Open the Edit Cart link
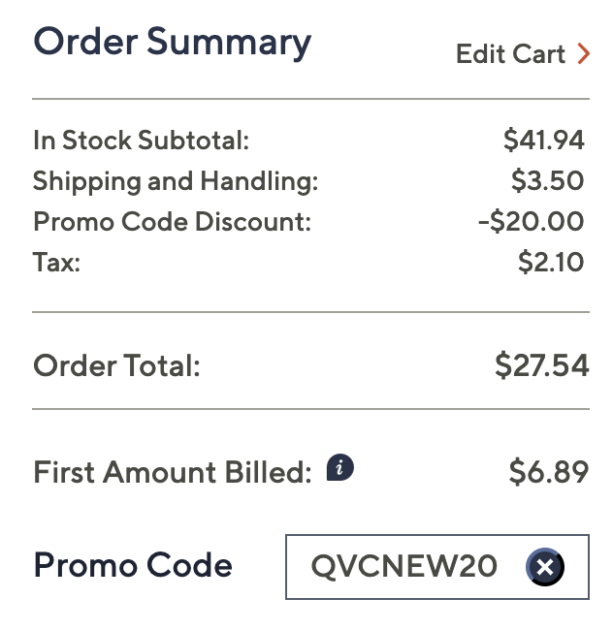 point(511,54)
